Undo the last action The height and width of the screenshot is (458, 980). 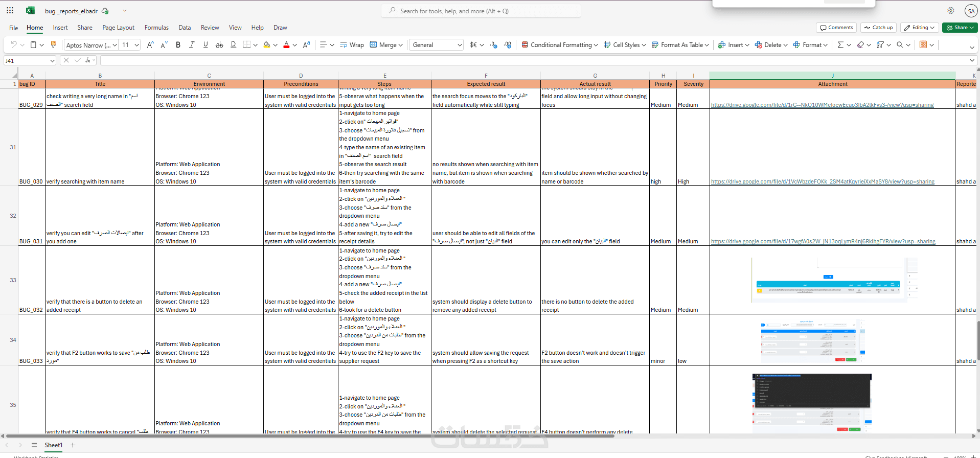(14, 45)
